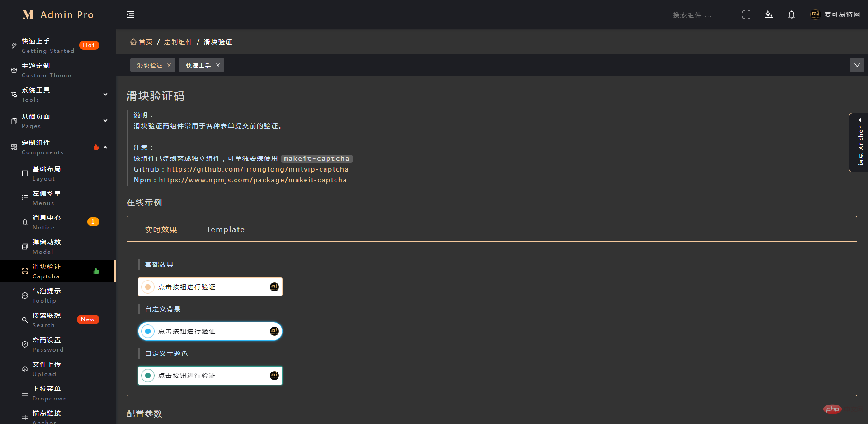
Task: Click the 文件上传 cloud upload icon
Action: (25, 369)
